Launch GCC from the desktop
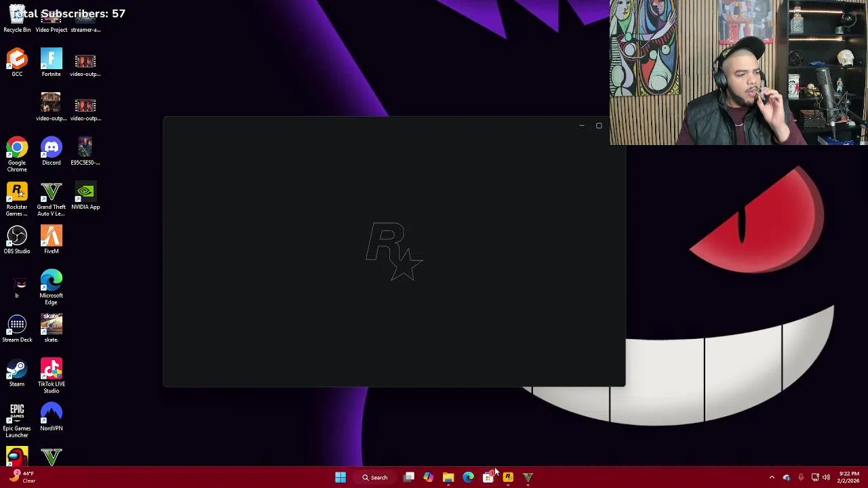Screen dimensions: 868x488 click(x=17, y=62)
